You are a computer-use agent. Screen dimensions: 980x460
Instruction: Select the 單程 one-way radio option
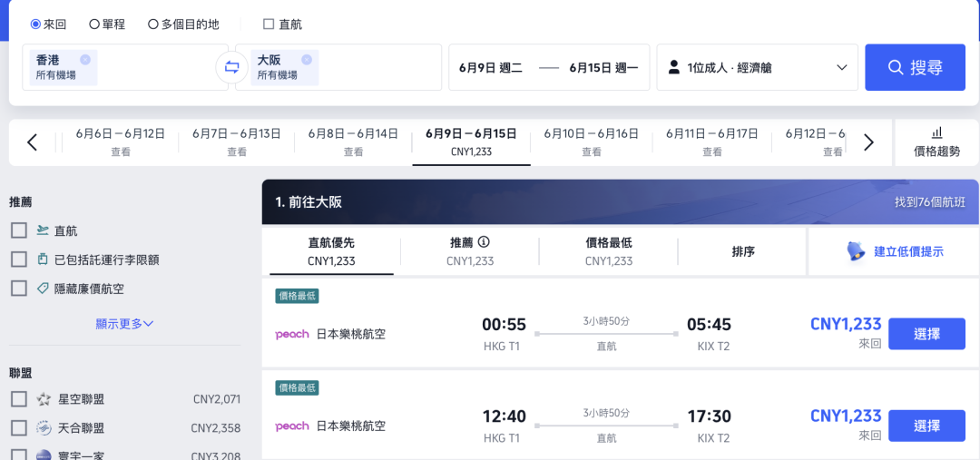pyautogui.click(x=95, y=24)
